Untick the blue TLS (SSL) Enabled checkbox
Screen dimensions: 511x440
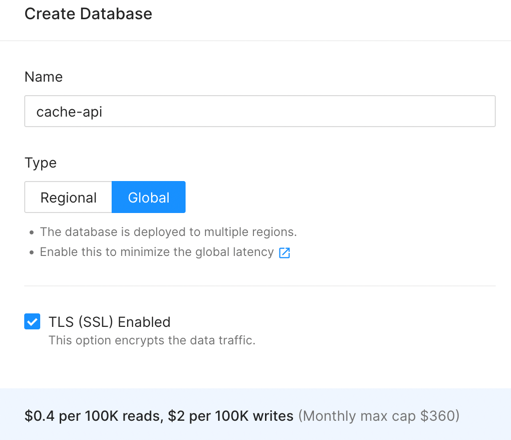32,321
